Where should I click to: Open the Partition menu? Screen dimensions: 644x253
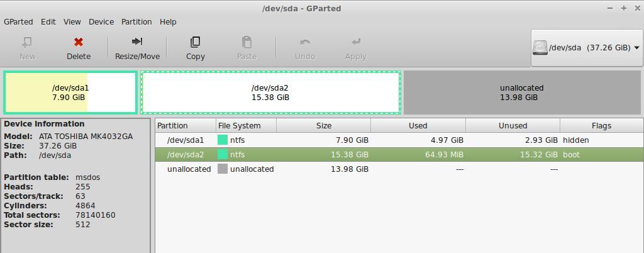[x=136, y=21]
